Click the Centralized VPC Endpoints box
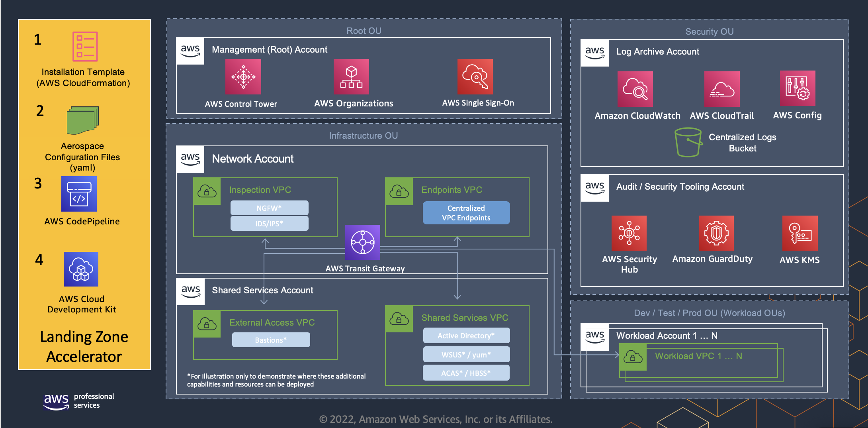Image resolution: width=868 pixels, height=428 pixels. tap(466, 213)
